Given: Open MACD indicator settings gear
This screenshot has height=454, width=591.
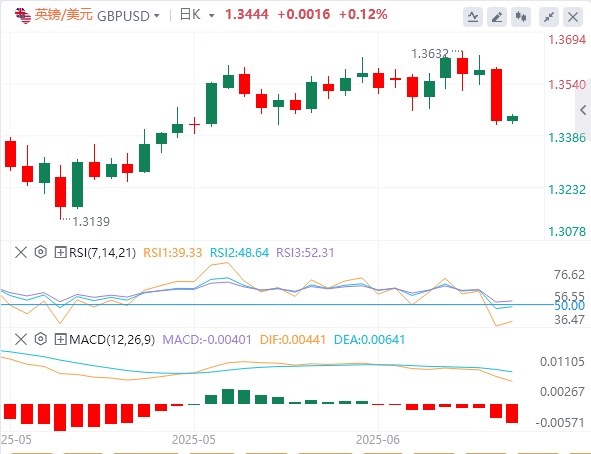Looking at the screenshot, I should pyautogui.click(x=41, y=339).
